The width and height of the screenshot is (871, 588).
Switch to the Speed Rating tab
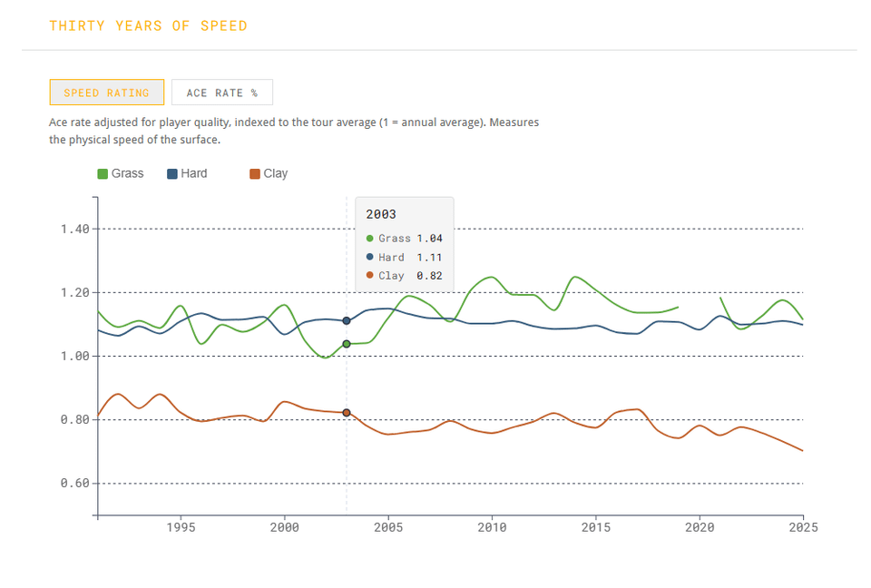[x=106, y=93]
